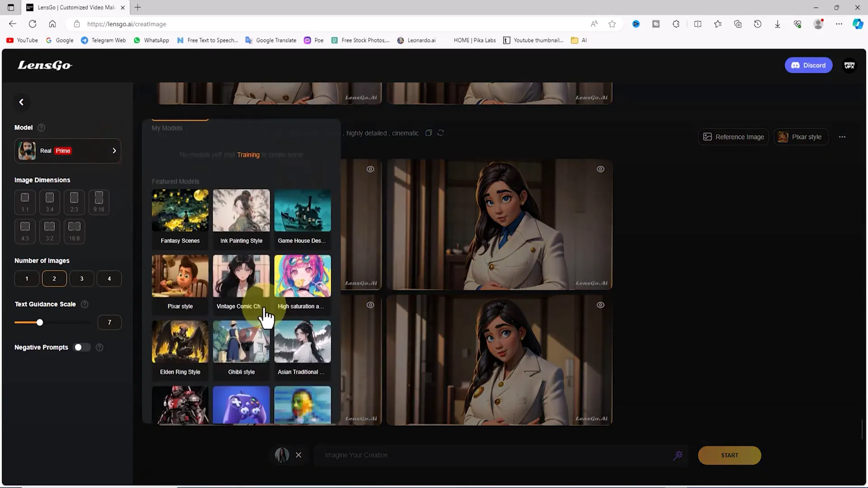Select the 1:1 image dimension

pyautogui.click(x=25, y=202)
